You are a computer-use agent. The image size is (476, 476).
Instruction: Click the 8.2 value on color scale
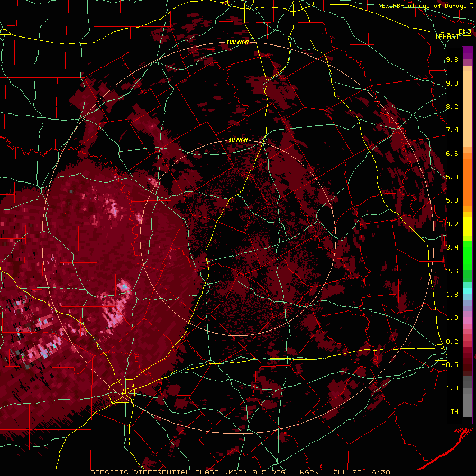[x=452, y=106]
